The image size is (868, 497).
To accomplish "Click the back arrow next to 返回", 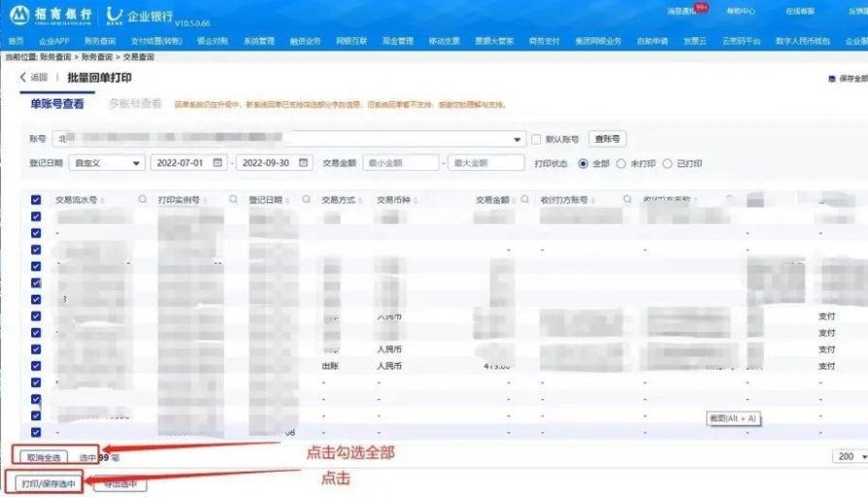I will (22, 77).
